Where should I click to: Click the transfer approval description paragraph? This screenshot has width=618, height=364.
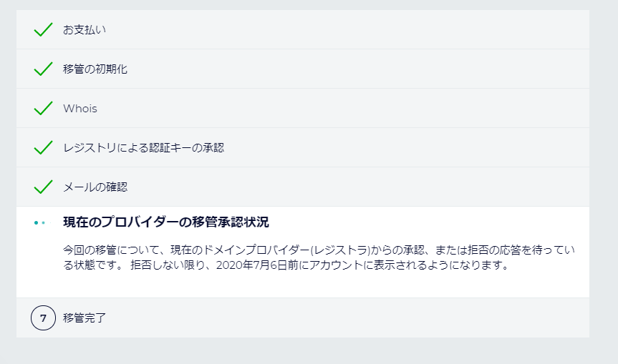pyautogui.click(x=319, y=257)
